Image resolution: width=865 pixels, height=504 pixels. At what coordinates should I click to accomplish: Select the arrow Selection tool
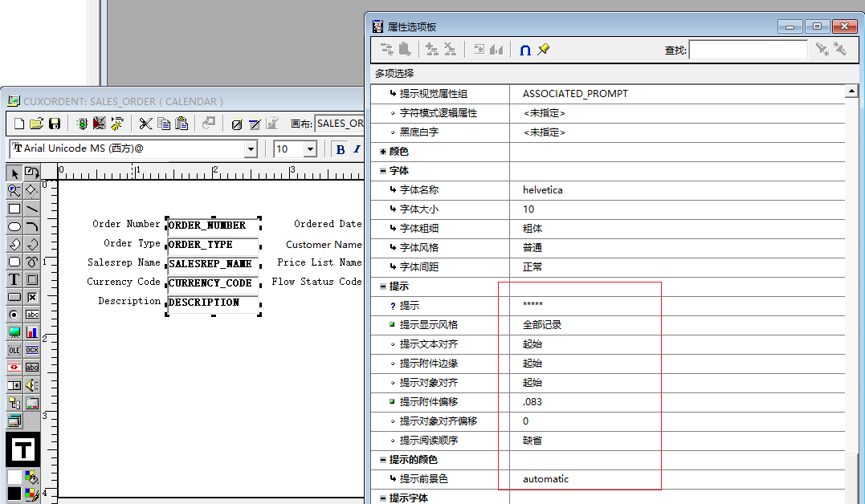15,173
